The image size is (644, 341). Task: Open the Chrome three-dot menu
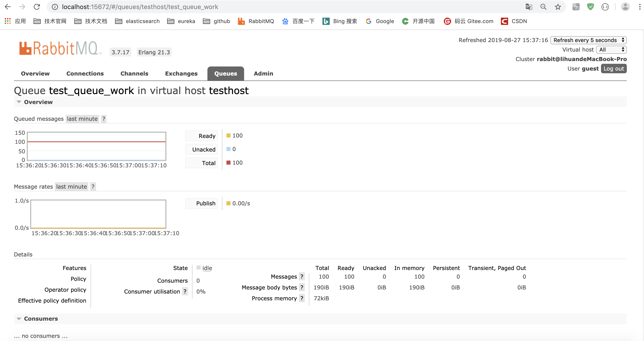(x=640, y=7)
